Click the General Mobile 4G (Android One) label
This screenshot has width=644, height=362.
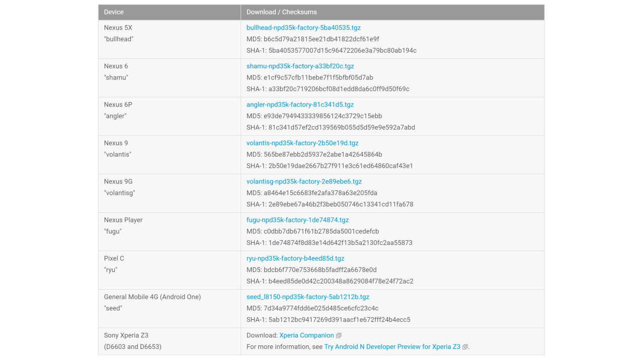coord(152,297)
